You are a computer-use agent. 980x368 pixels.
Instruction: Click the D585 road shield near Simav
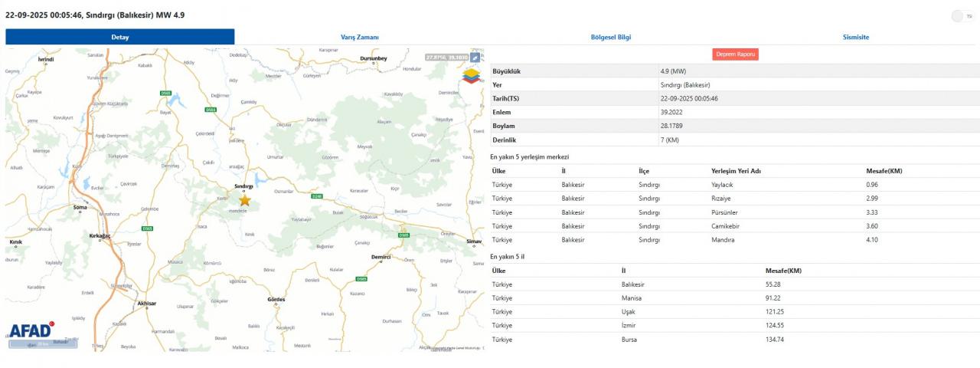[403, 235]
